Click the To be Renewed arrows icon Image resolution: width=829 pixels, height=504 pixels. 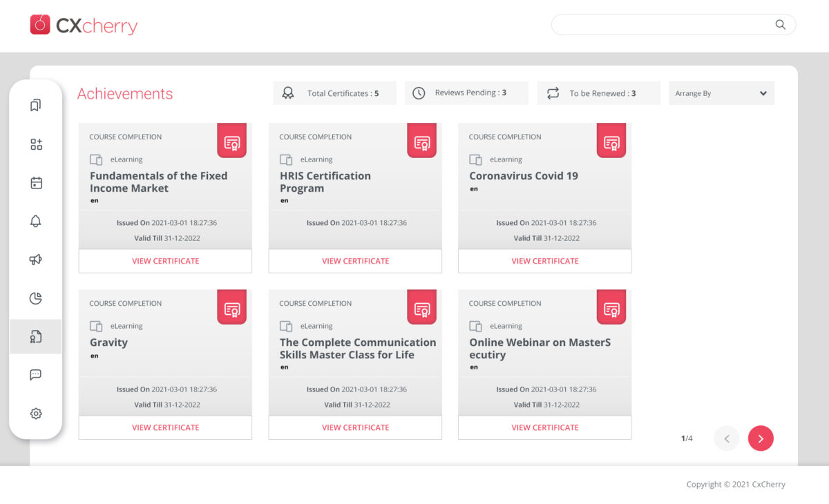pyautogui.click(x=553, y=93)
